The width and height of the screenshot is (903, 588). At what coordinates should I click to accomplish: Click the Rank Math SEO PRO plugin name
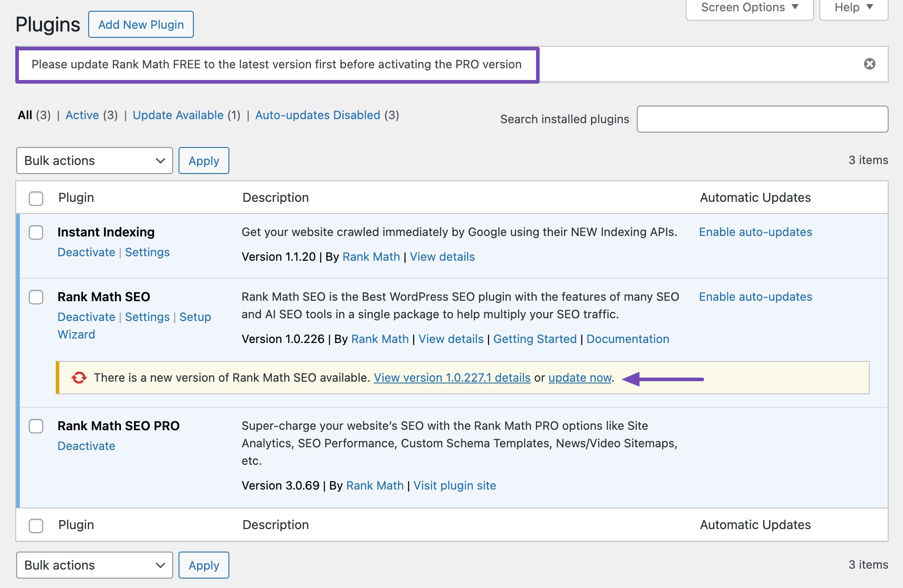[x=119, y=426]
